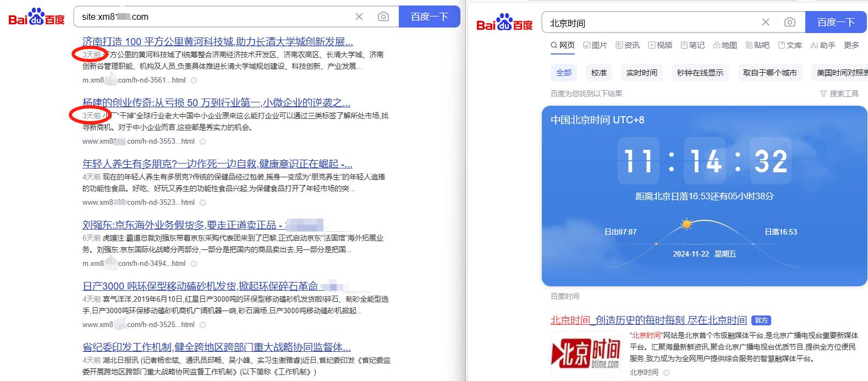Click snapshot icon beside h-nd-3494 URL
The width and height of the screenshot is (868, 381).
pos(194,264)
